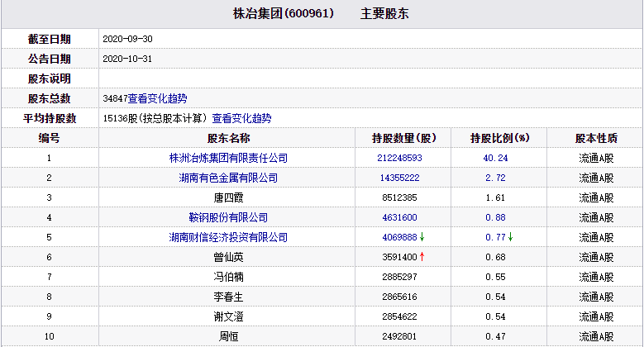The width and height of the screenshot is (644, 347).
Task: Click column header 股本性质
Action: (x=596, y=138)
